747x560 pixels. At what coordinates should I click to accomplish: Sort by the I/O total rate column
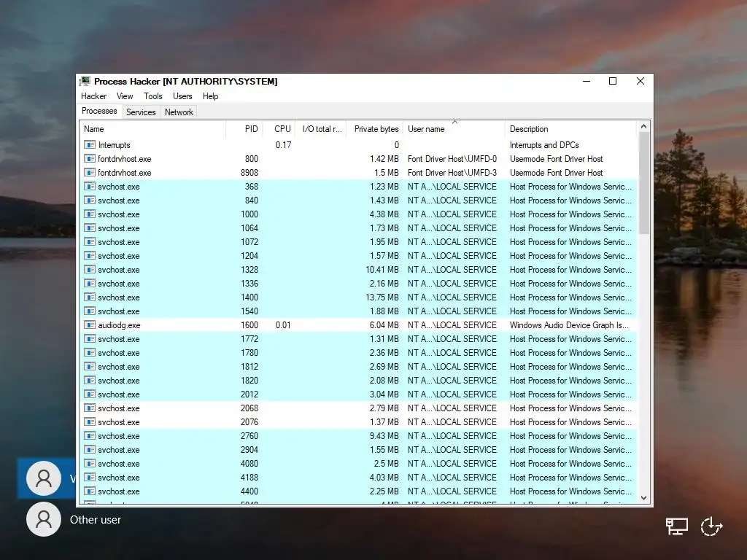(321, 129)
